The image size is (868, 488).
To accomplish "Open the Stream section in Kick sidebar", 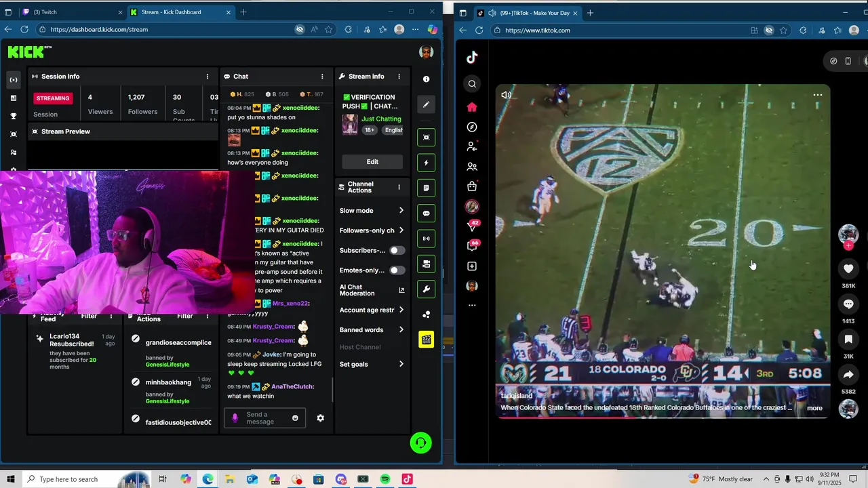I will (13, 80).
